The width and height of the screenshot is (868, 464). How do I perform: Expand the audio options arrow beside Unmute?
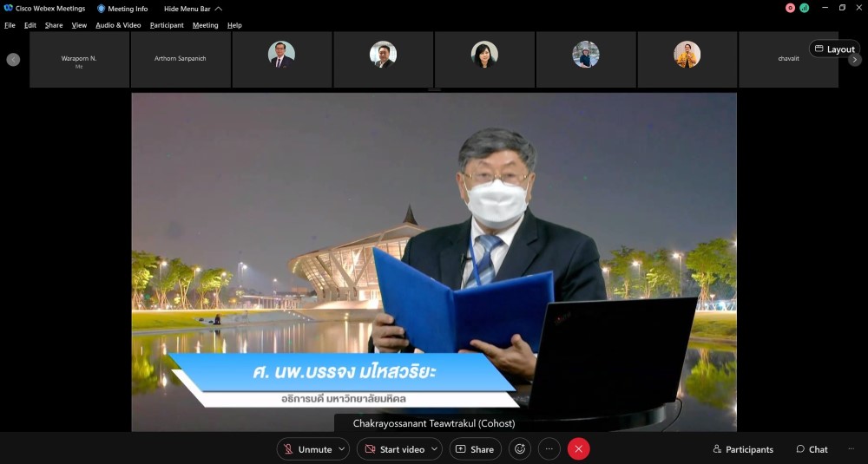click(x=342, y=449)
